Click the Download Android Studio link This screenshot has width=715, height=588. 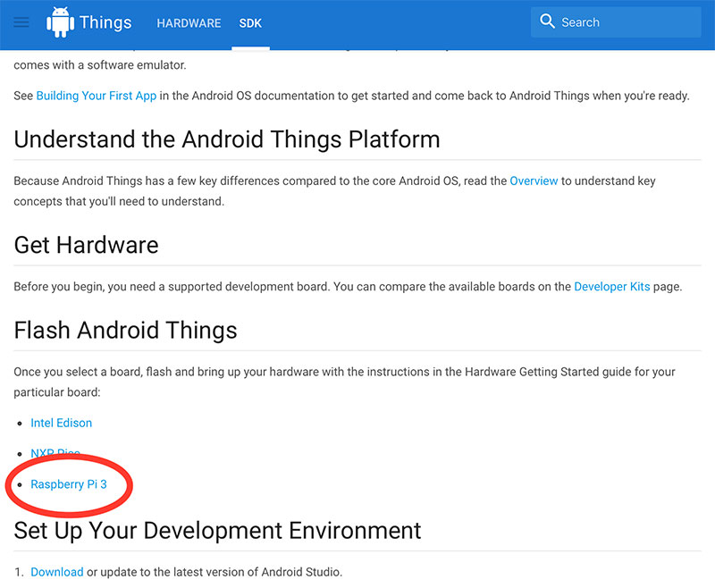(x=57, y=572)
